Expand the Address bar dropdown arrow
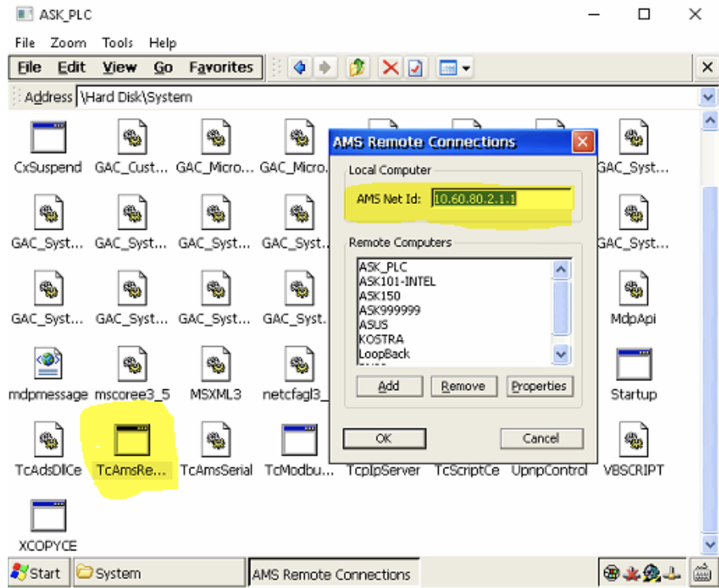 tap(708, 97)
